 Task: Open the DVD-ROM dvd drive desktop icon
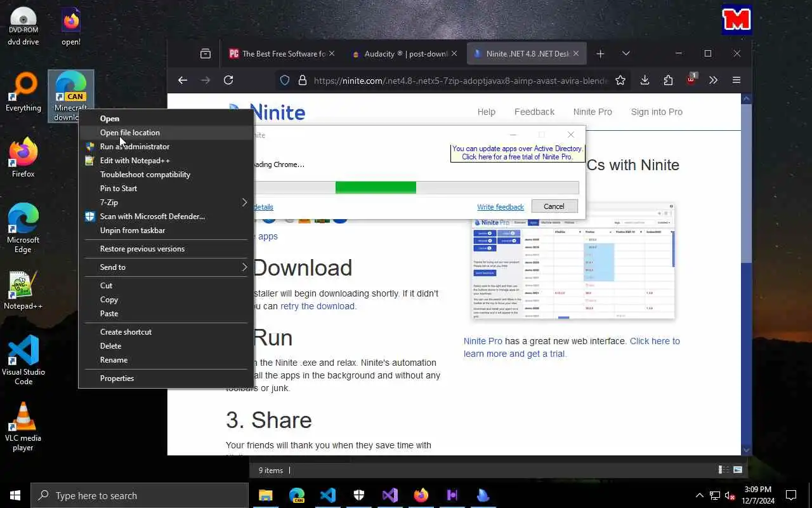point(23,27)
